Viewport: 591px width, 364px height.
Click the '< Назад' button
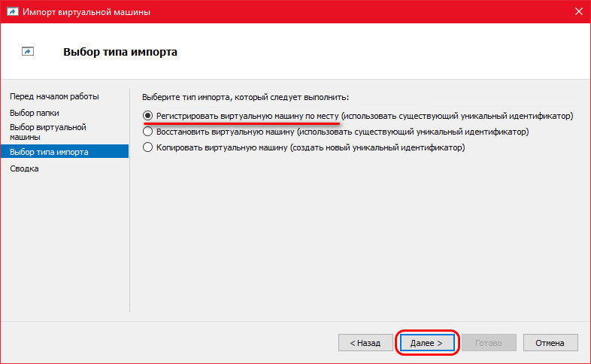click(365, 343)
